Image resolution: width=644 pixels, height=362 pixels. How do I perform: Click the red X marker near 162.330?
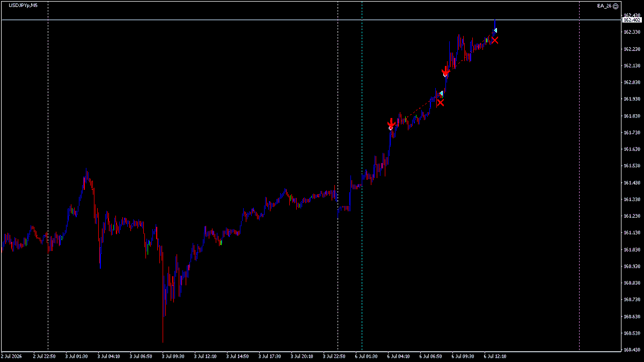494,40
